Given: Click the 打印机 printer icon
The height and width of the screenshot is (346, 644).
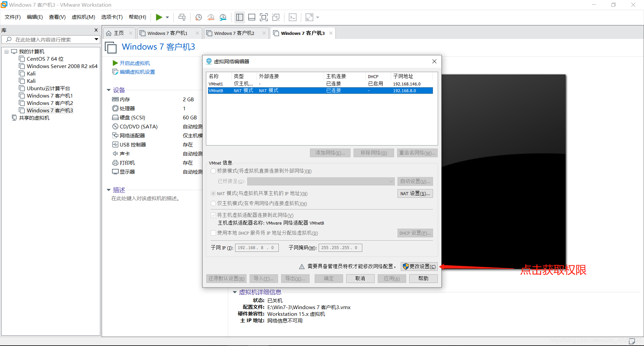Looking at the screenshot, I should [x=115, y=163].
